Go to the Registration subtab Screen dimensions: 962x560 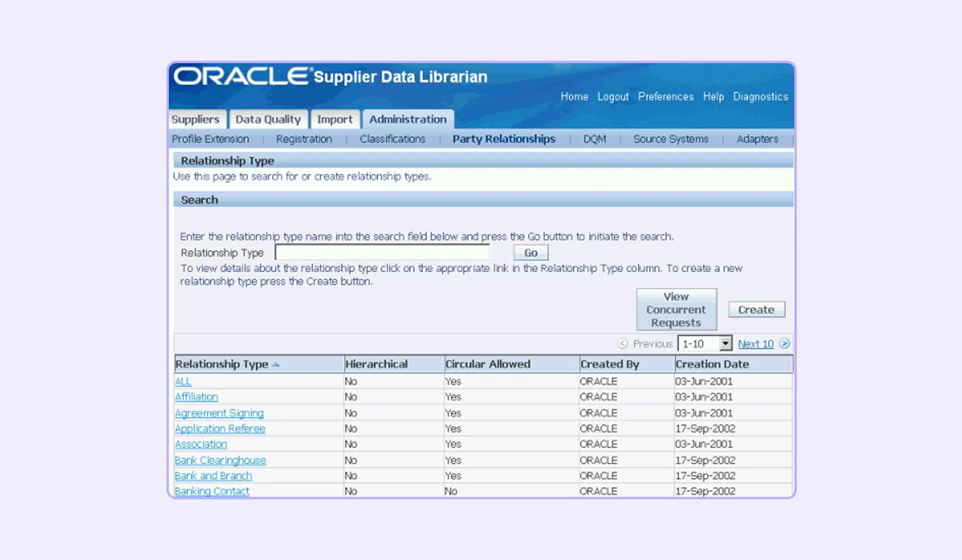point(304,139)
